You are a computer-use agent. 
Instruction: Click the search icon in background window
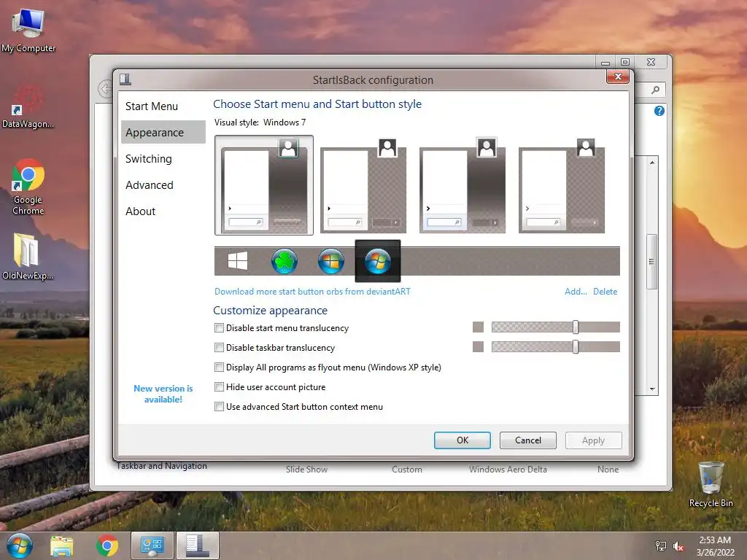[x=656, y=90]
